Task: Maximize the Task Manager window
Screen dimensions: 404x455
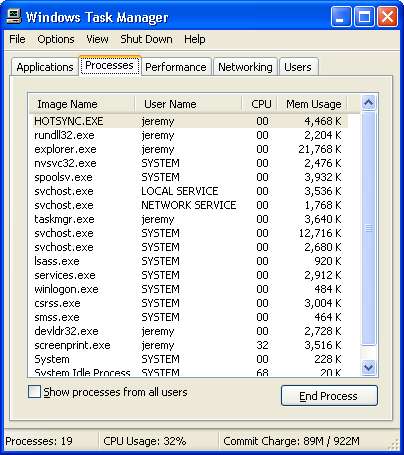Action: coord(364,16)
